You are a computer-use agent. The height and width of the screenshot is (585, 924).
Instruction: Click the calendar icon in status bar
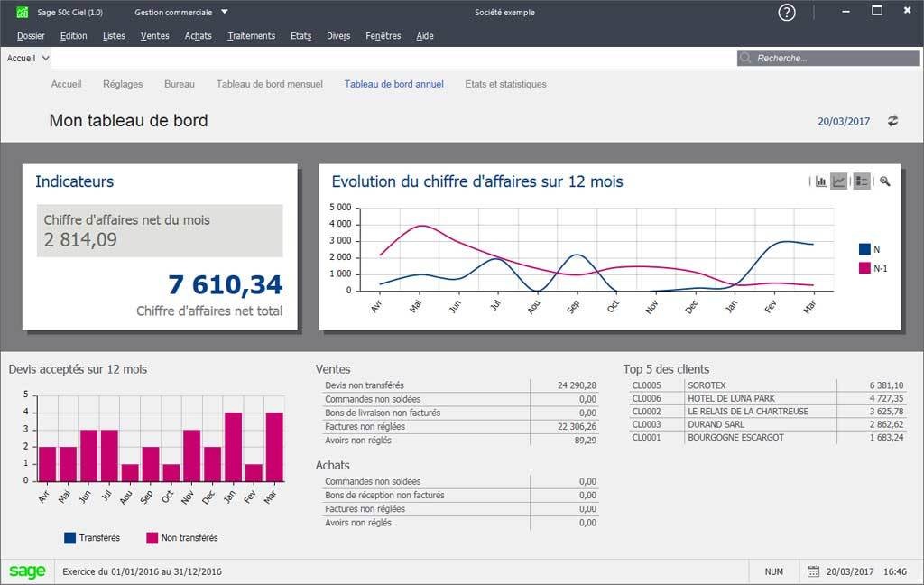pyautogui.click(x=813, y=571)
